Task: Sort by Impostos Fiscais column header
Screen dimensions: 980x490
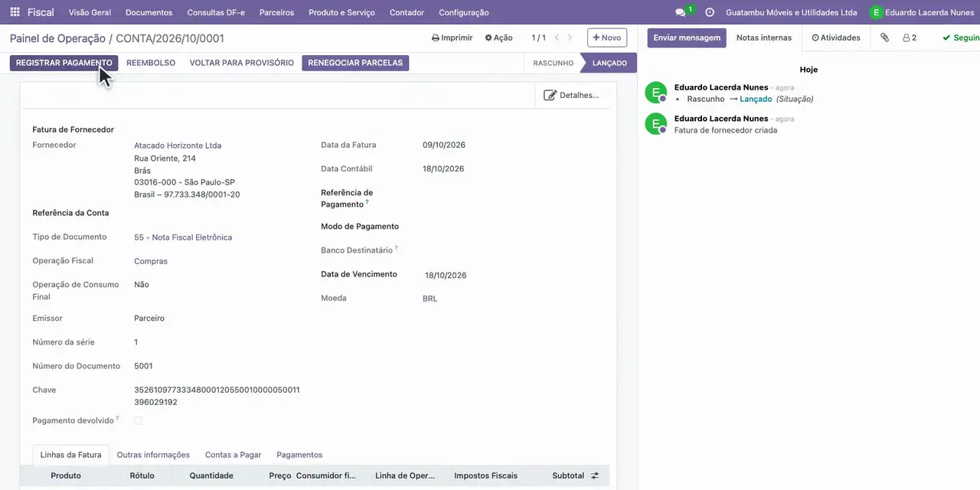Action: pyautogui.click(x=485, y=475)
